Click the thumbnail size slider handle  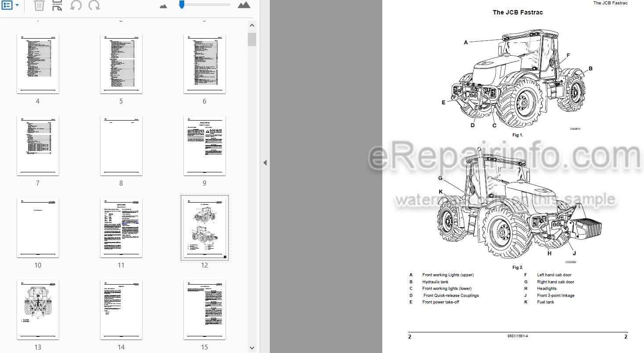click(182, 4)
